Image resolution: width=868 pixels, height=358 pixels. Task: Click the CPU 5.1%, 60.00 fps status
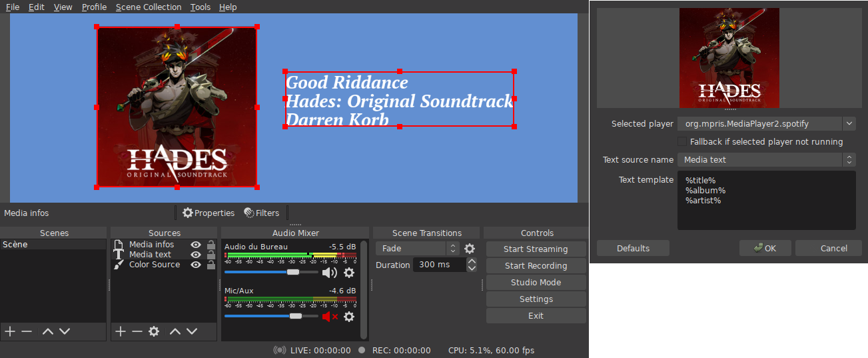[491, 350]
